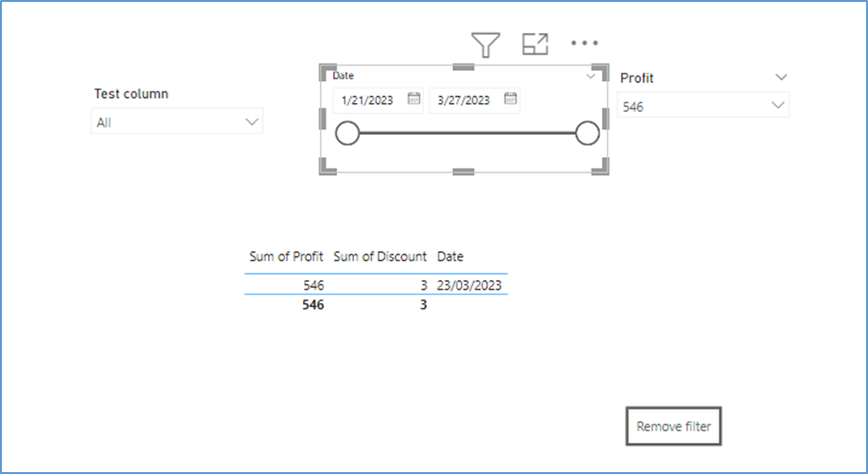Click the filter funnel icon above Date slicer

[x=486, y=44]
